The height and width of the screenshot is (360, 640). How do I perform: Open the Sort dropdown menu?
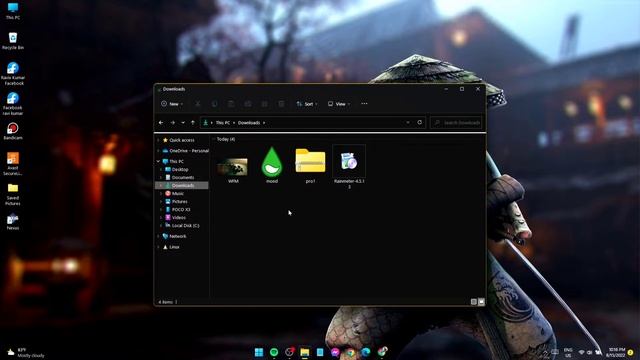307,104
